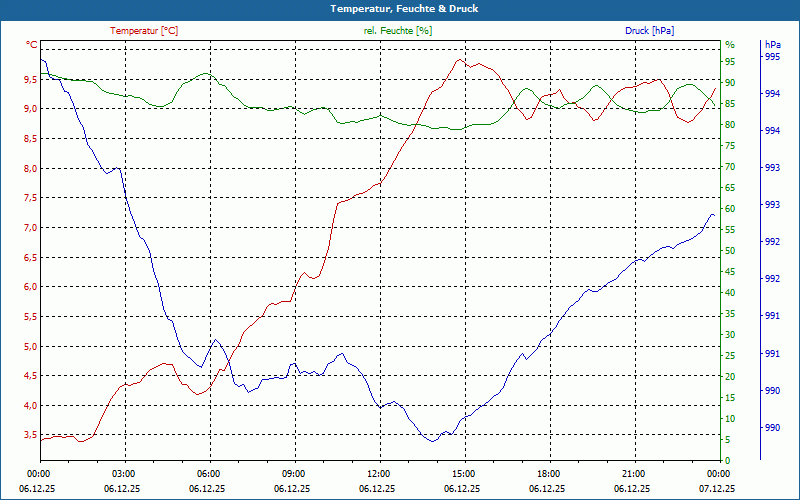
Task: Click the 09:00 time axis label
Action: (x=295, y=473)
